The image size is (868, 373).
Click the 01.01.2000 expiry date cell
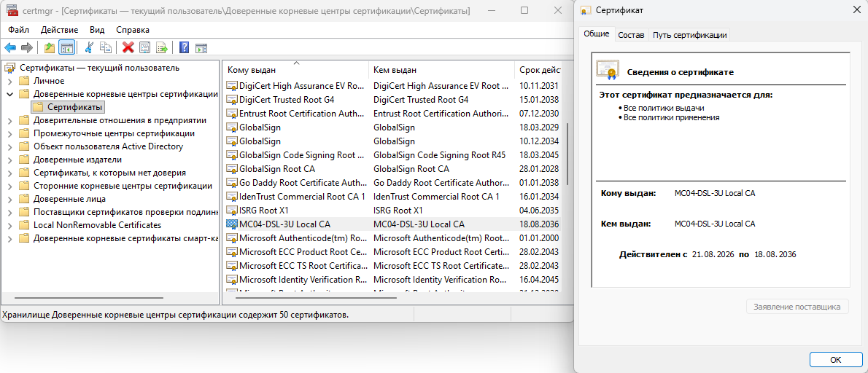[x=538, y=238]
